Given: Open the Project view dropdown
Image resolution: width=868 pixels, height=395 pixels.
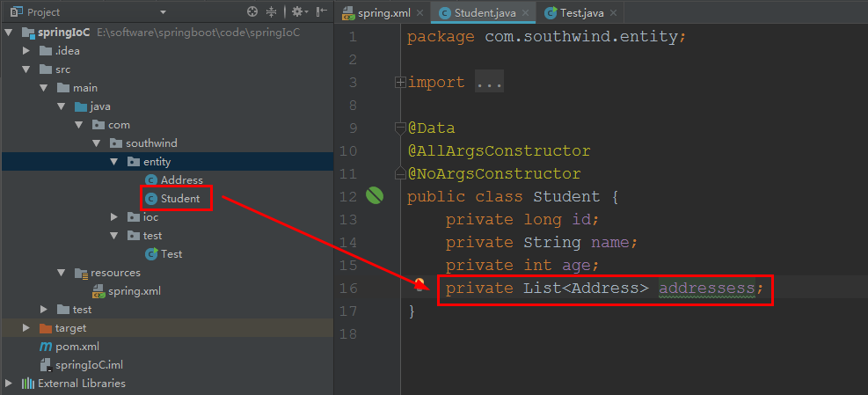Looking at the screenshot, I should [163, 12].
